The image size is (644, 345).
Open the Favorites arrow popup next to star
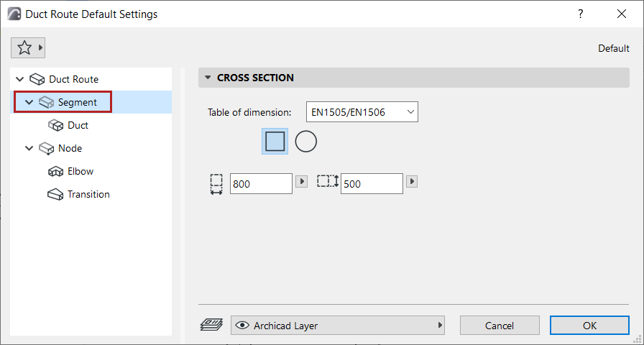pyautogui.click(x=40, y=48)
